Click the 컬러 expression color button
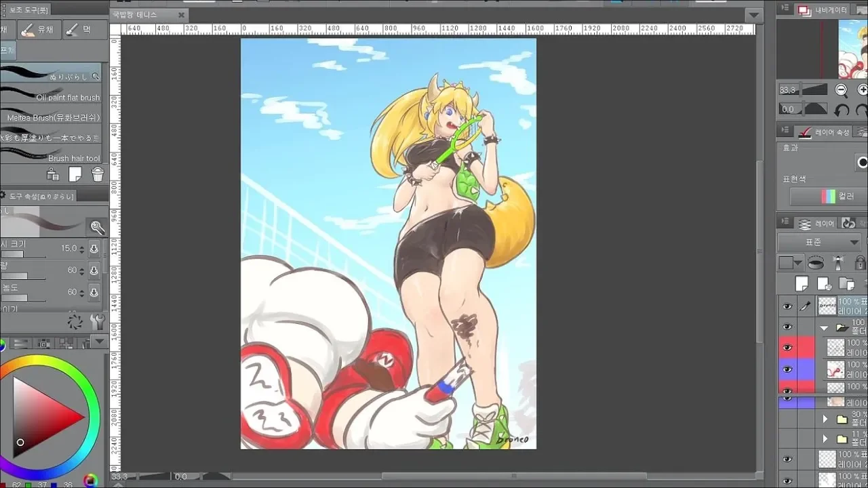 [830, 197]
